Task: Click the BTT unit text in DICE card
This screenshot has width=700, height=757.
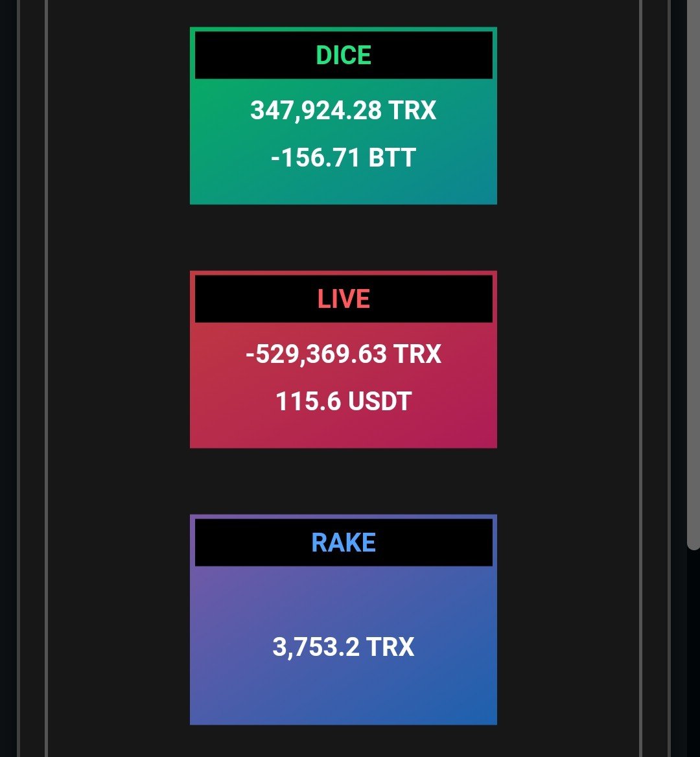Action: (x=392, y=157)
